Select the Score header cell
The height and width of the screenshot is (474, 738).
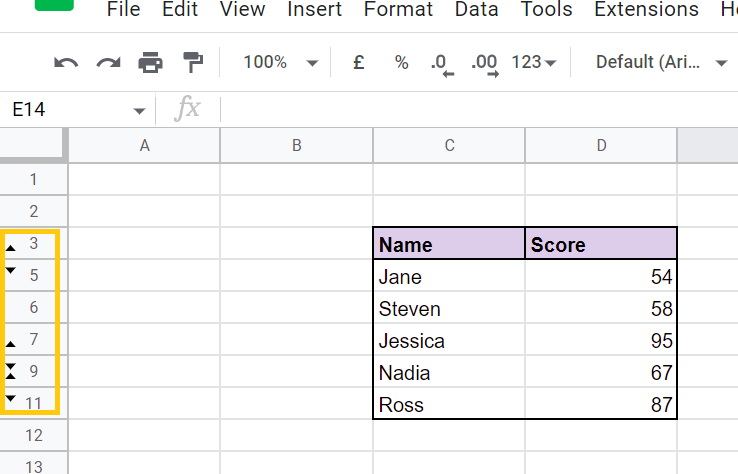click(600, 244)
